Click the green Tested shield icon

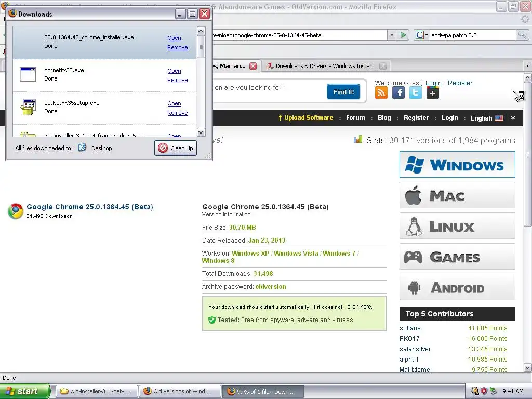coord(212,320)
